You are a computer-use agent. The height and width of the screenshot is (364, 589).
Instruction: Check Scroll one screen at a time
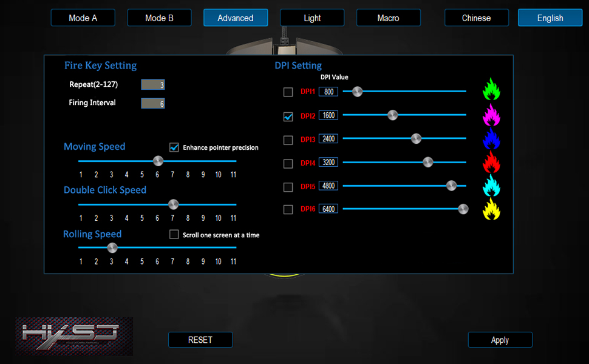coord(174,235)
